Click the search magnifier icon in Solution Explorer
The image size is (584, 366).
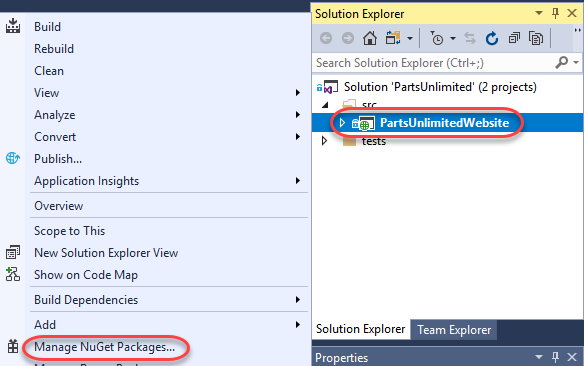click(x=561, y=63)
